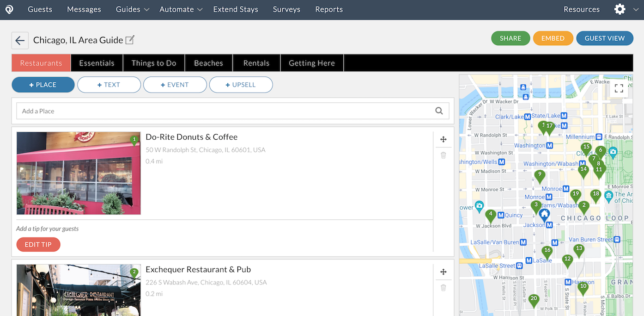Expand the chevron next to settings gear
The height and width of the screenshot is (316, 644).
(x=636, y=9)
